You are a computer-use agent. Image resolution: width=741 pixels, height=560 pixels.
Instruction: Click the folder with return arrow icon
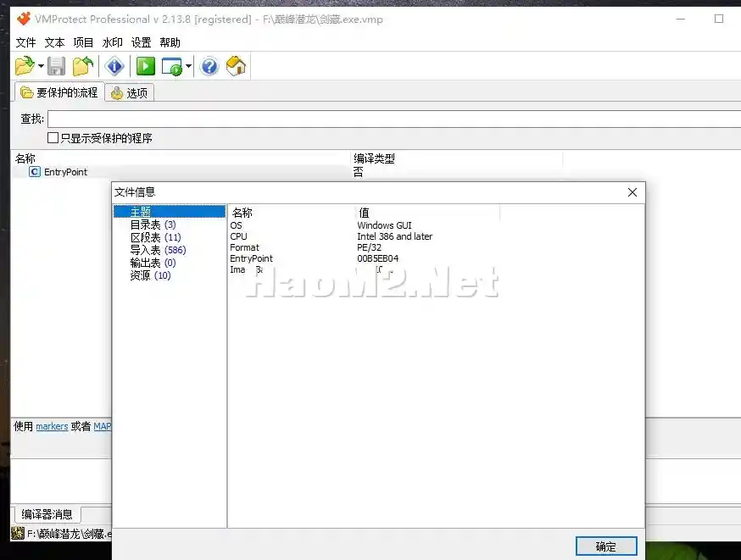[x=83, y=66]
